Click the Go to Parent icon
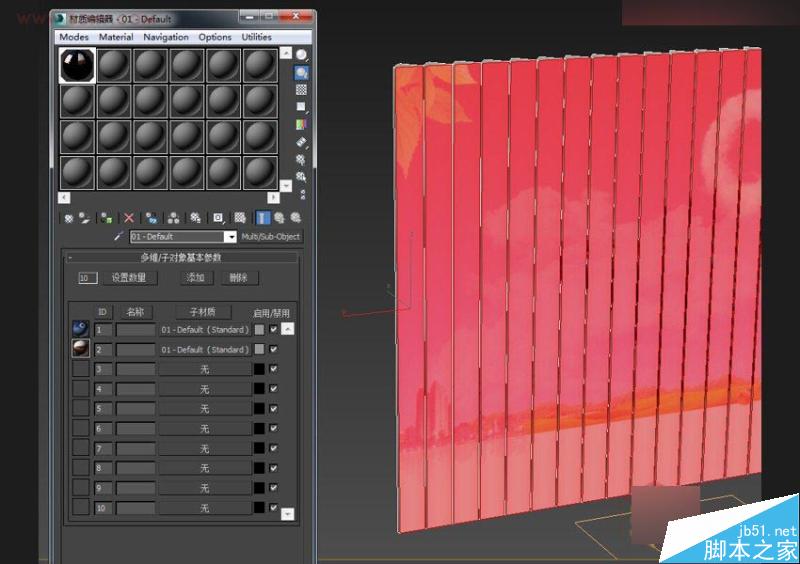The height and width of the screenshot is (564, 800). pos(279,218)
